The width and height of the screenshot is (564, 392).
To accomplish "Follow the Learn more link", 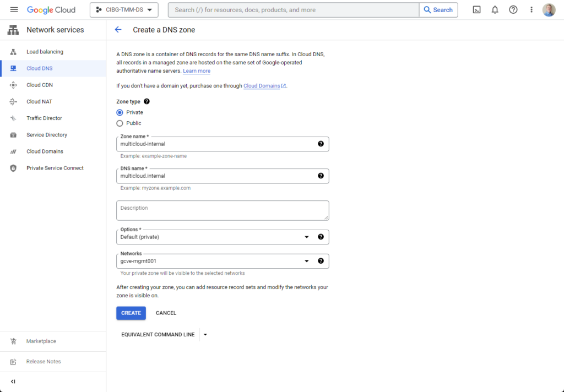I will tap(197, 71).
